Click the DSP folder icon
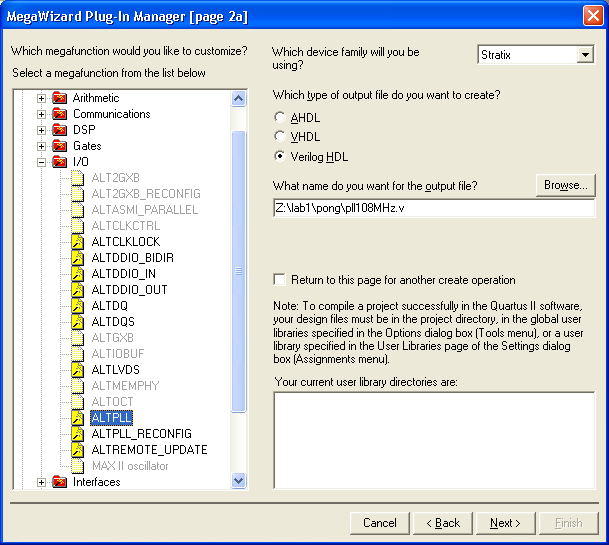The height and width of the screenshot is (545, 609). tap(60, 130)
